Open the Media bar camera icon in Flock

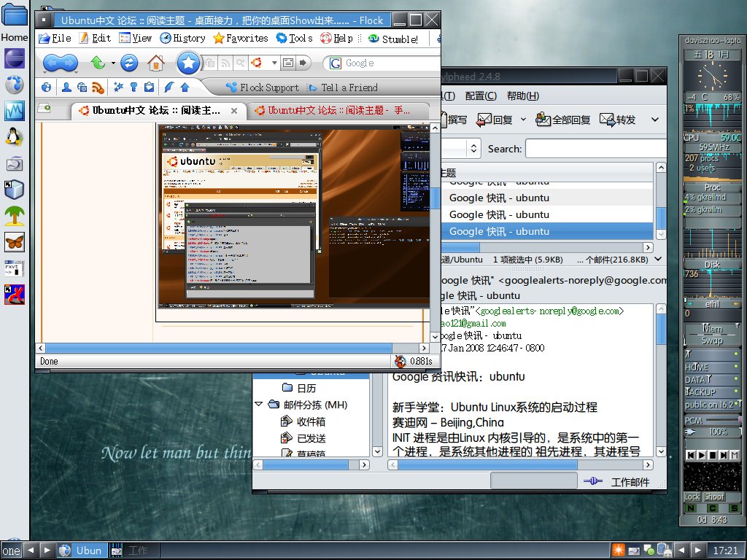tap(82, 87)
